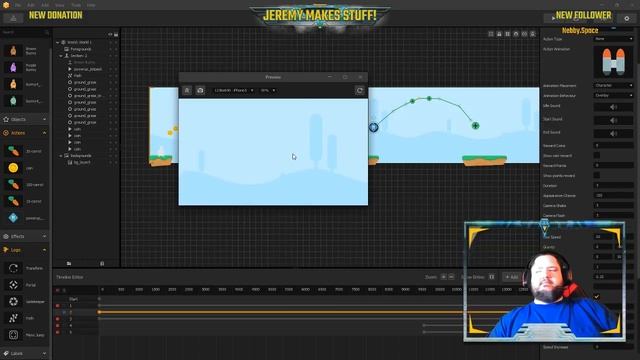Select the Transform logic icon
The image size is (640, 360).
click(x=13, y=268)
